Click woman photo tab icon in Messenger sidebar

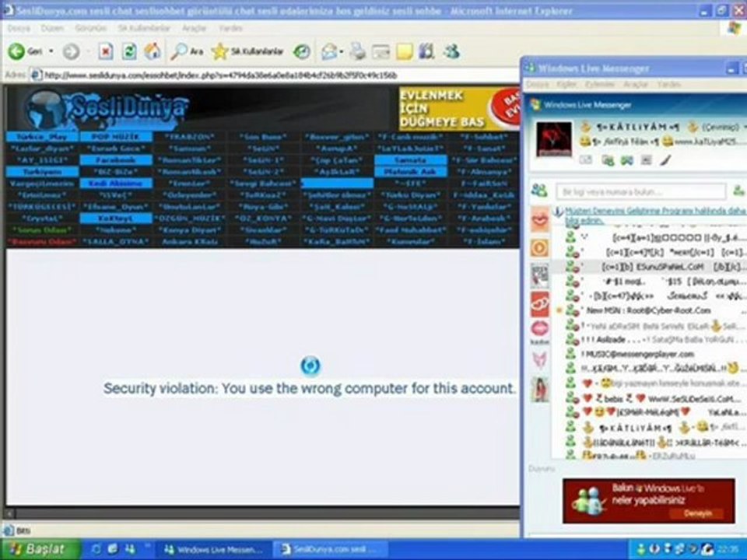(x=539, y=389)
